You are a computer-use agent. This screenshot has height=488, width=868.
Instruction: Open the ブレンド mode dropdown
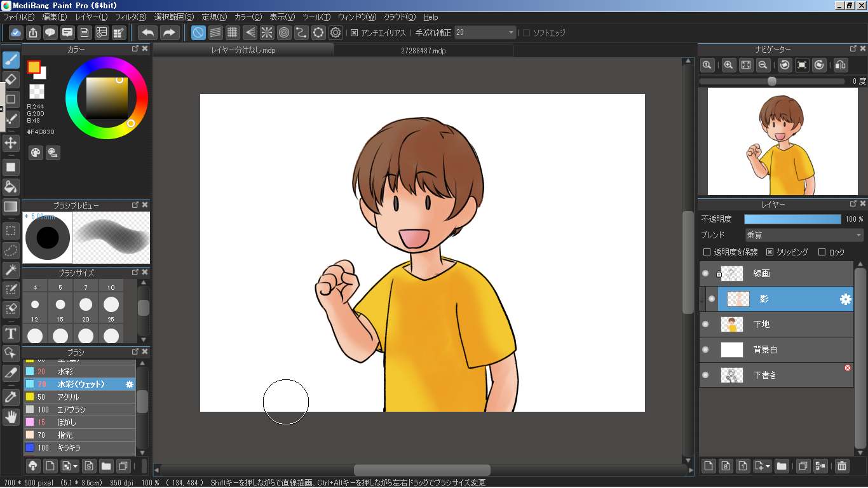tap(804, 235)
